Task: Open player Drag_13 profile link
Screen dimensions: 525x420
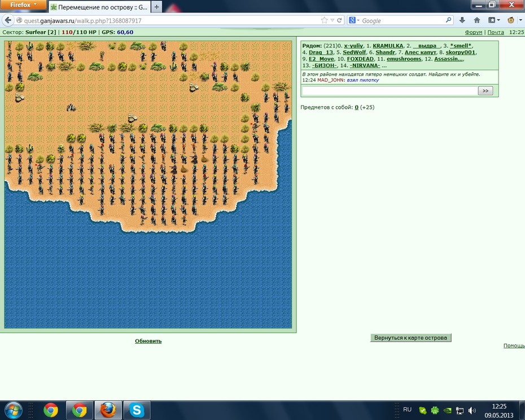Action: pos(321,53)
